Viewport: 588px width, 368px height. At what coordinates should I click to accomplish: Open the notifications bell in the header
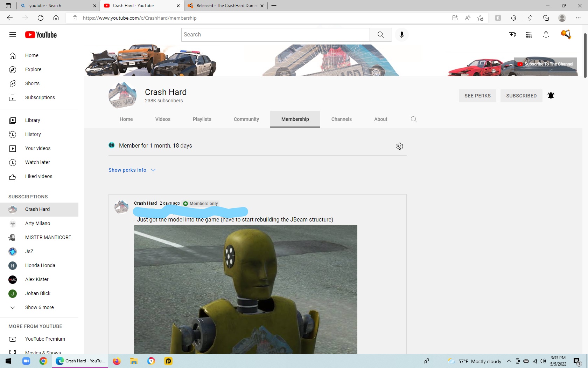[546, 35]
